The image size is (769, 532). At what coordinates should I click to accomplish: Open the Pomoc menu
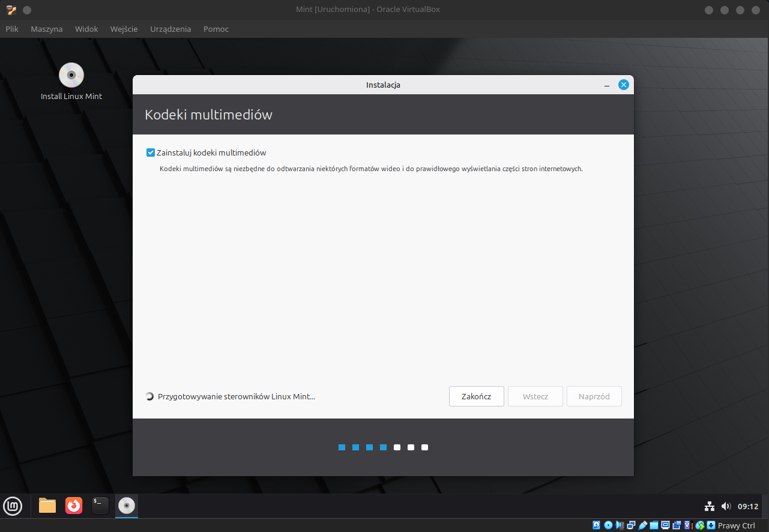216,29
